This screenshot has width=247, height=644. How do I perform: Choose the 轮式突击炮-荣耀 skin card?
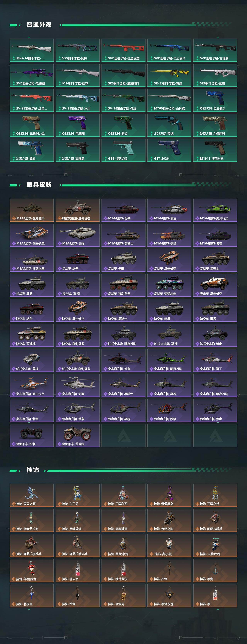tap(31, 361)
